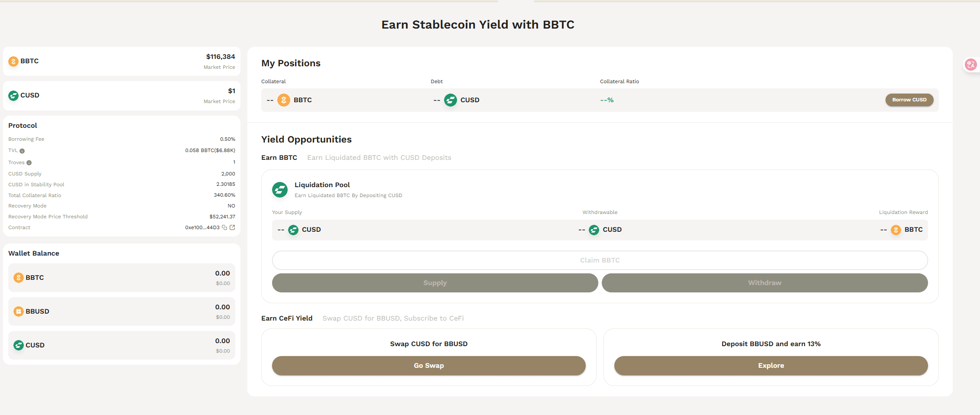Viewport: 980px width, 415px height.
Task: Click CUSD icon in My Positions debt
Action: coord(451,100)
